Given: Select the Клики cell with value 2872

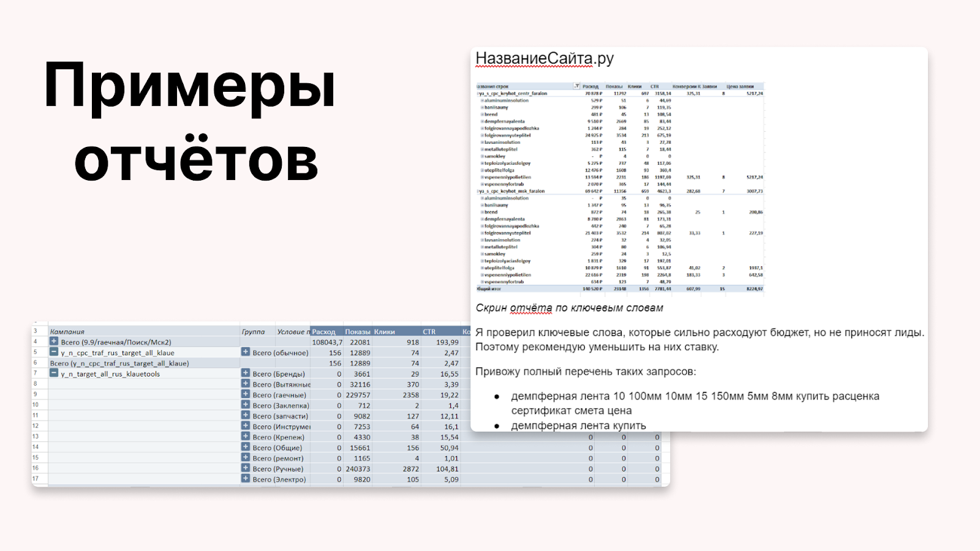Looking at the screenshot, I should click(x=397, y=469).
